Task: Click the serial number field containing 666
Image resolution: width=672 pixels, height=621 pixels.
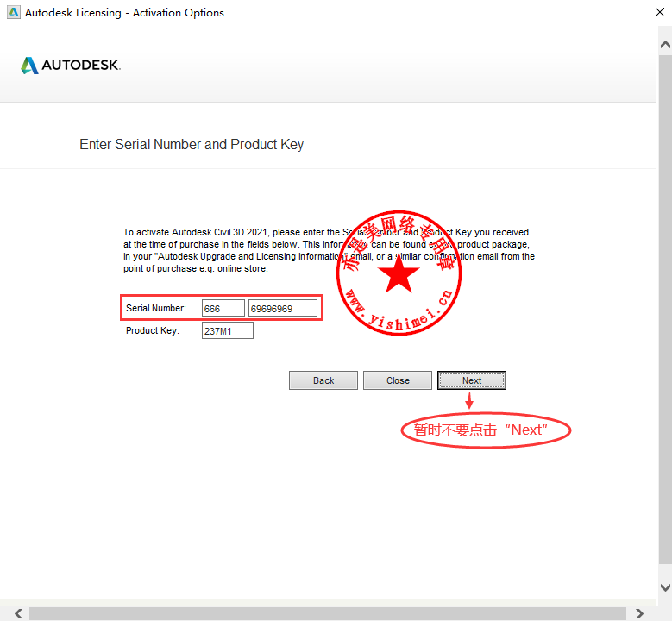Action: pyautogui.click(x=223, y=308)
